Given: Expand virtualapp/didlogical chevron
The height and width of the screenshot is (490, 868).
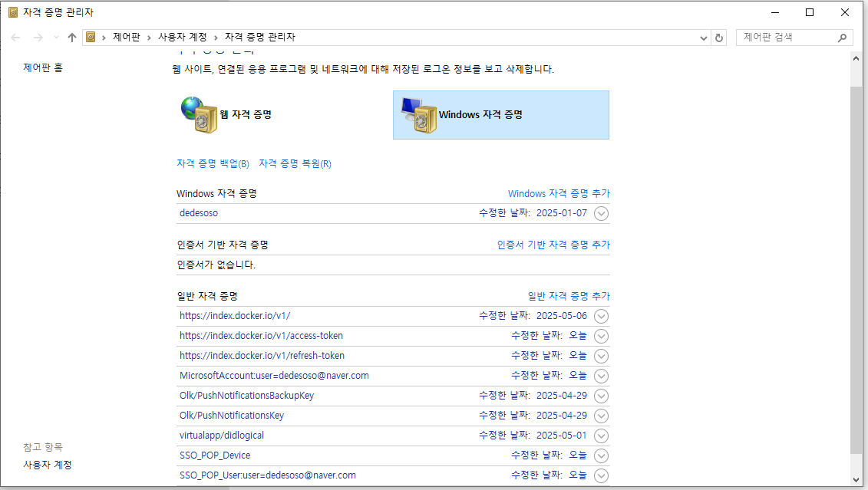Looking at the screenshot, I should [x=601, y=436].
